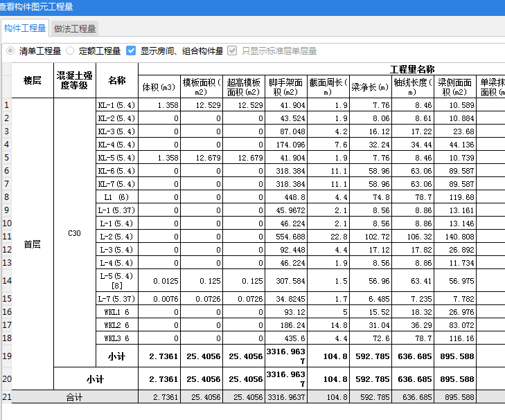Click the 体积(m3) column header
505x420 pixels.
click(x=159, y=86)
